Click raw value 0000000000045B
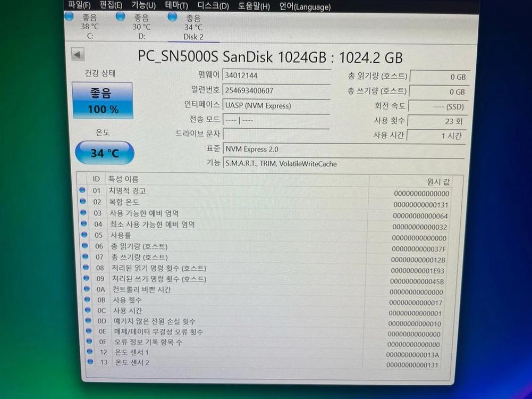This screenshot has height=399, width=532. pos(417,281)
